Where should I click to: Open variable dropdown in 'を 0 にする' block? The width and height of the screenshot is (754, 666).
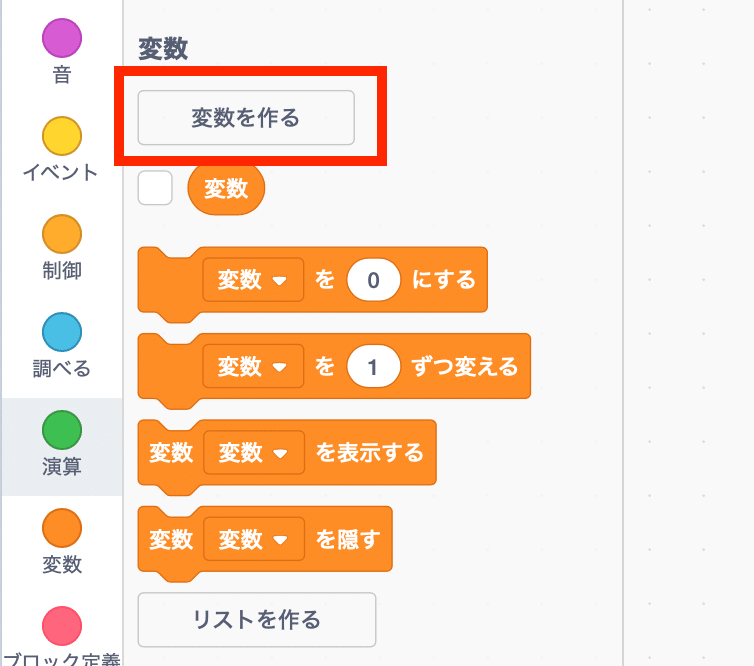click(x=253, y=279)
